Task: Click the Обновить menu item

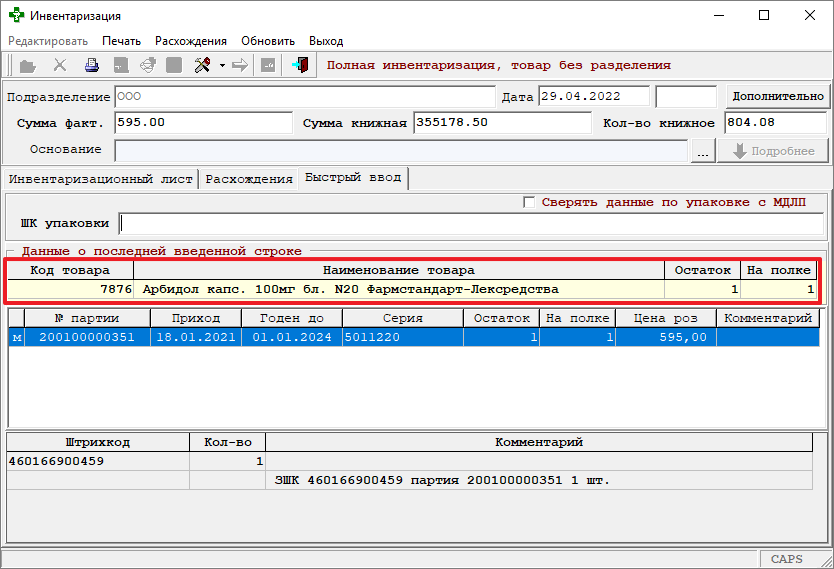Action: pyautogui.click(x=268, y=41)
